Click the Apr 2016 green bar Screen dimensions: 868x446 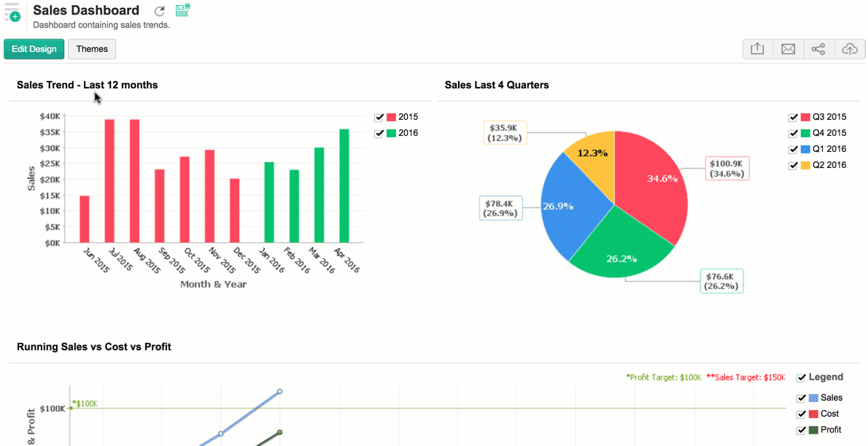[344, 185]
